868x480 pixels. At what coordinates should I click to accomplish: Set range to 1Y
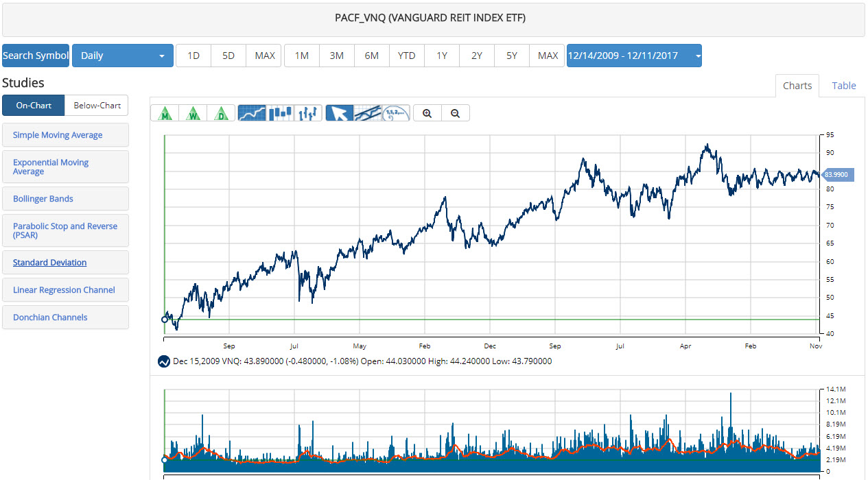pos(442,56)
